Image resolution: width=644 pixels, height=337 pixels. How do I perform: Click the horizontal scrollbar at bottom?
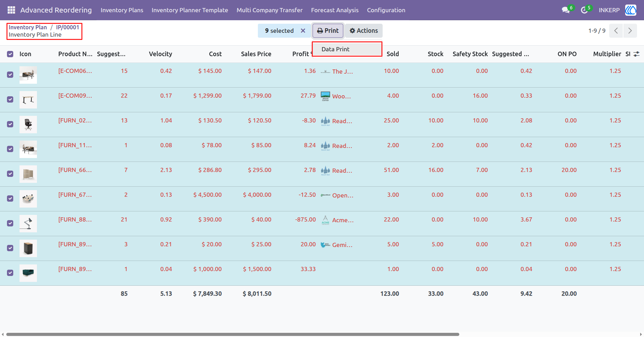point(233,334)
